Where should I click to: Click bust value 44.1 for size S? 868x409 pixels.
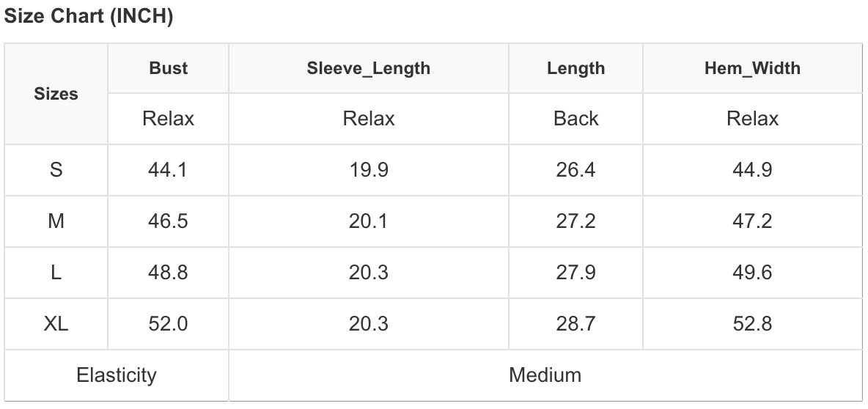168,170
